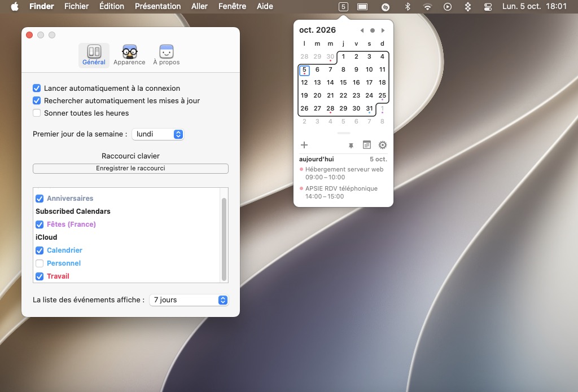
Task: Open the Présentation menu
Action: tap(158, 6)
